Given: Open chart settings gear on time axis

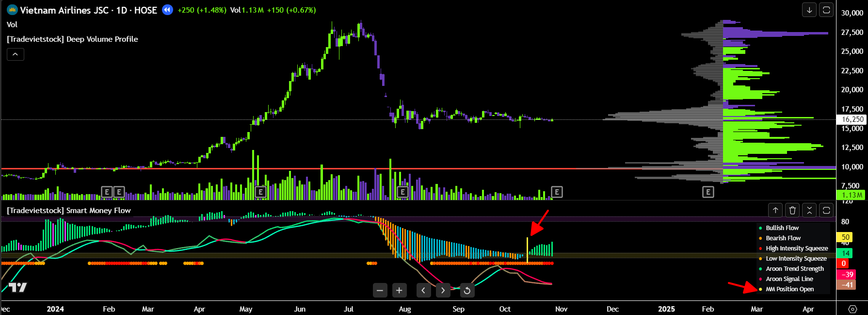Looking at the screenshot, I should point(852,309).
